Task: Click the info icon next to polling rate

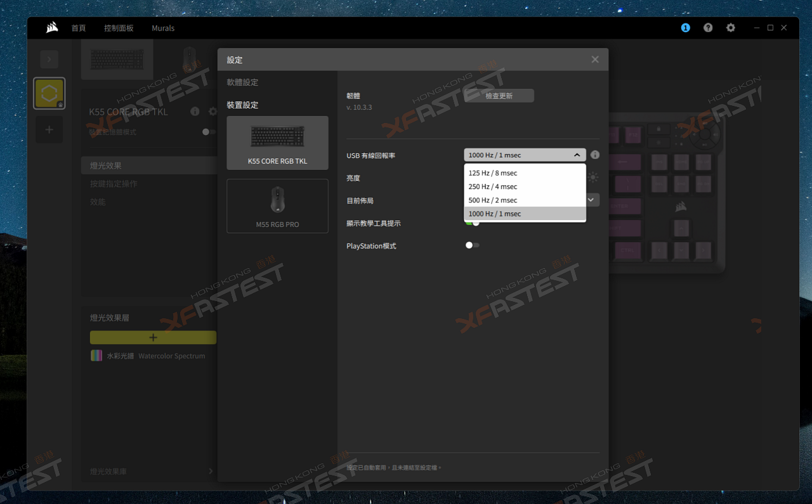Action: 595,155
